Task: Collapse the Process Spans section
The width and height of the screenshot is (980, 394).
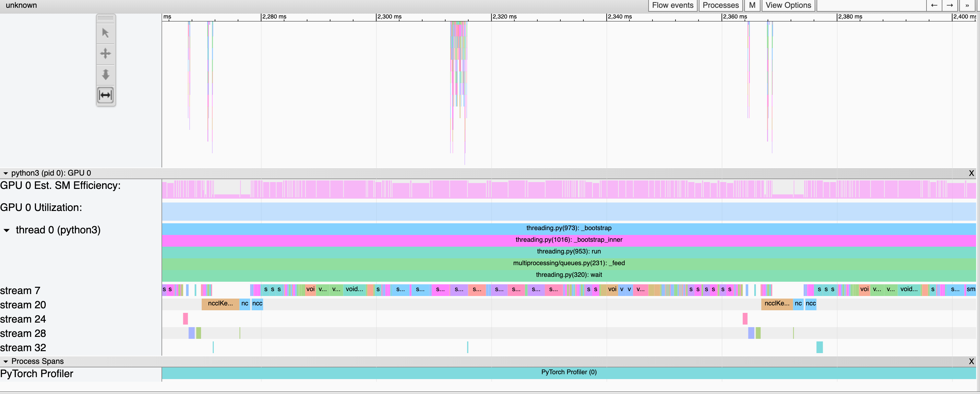Action: pos(6,361)
